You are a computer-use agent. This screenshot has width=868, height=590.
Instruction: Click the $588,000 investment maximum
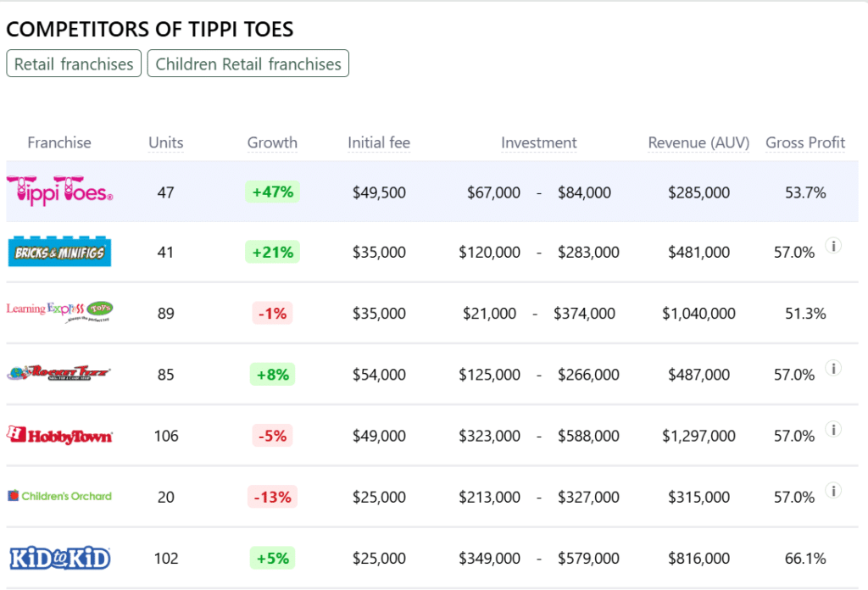point(588,436)
